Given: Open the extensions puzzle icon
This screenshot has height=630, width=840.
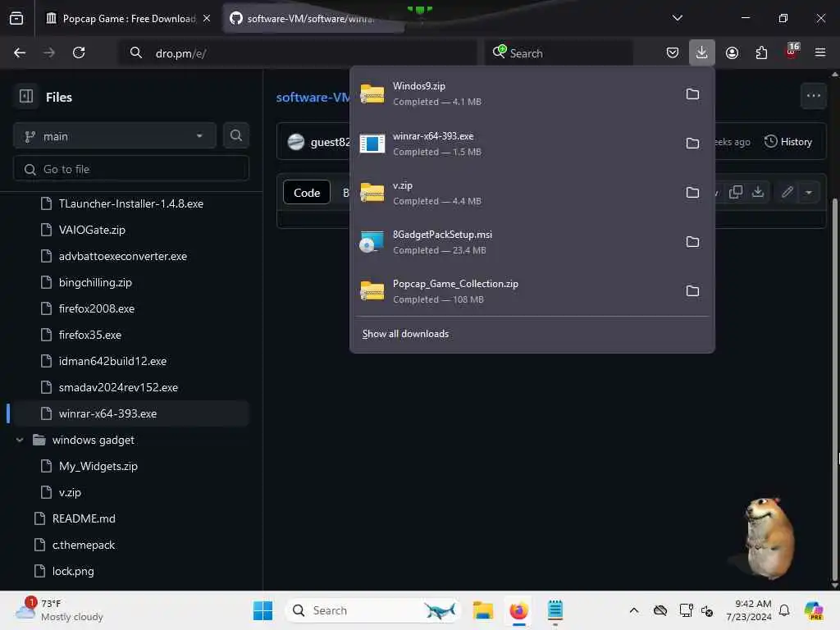Looking at the screenshot, I should pos(761,52).
